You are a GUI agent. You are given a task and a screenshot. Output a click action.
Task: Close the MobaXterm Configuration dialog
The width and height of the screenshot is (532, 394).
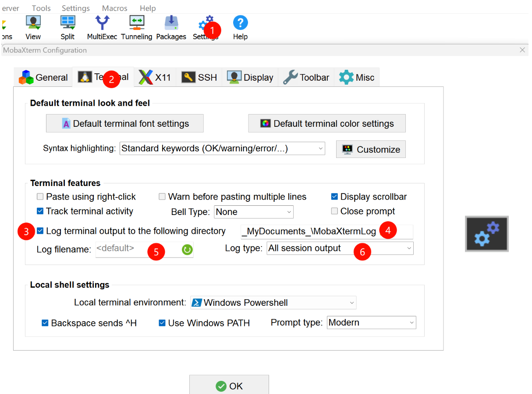522,50
